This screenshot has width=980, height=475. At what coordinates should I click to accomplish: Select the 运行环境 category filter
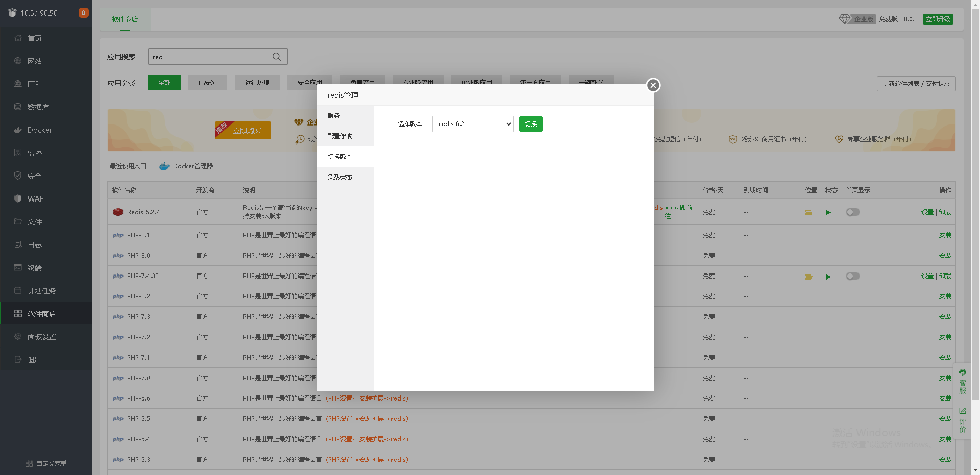tap(257, 83)
